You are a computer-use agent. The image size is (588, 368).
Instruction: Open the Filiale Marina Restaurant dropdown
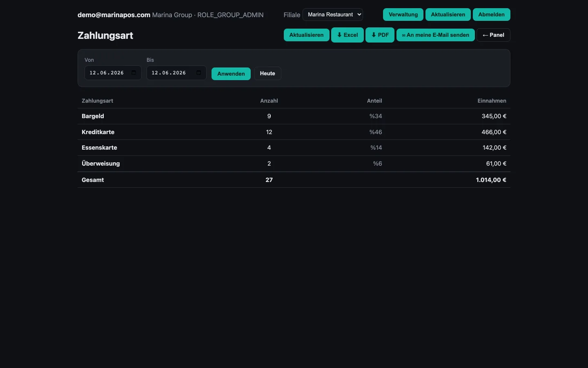tap(333, 15)
